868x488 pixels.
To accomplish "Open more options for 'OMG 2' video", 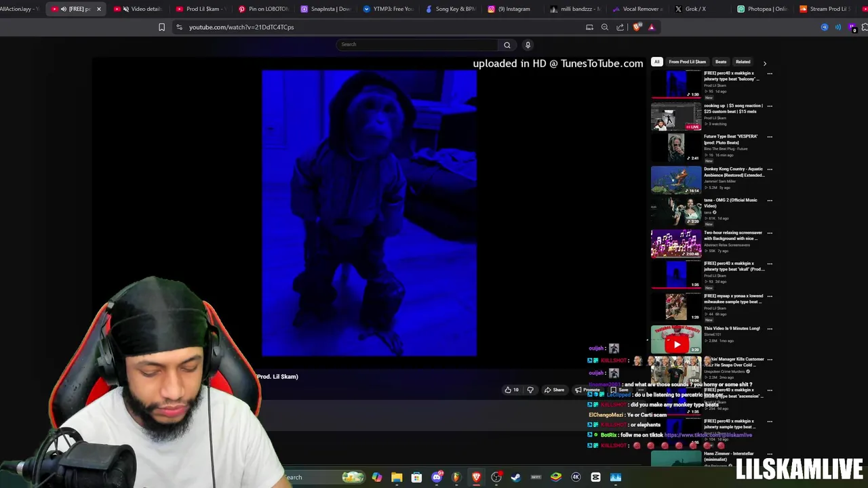I will [x=770, y=201].
